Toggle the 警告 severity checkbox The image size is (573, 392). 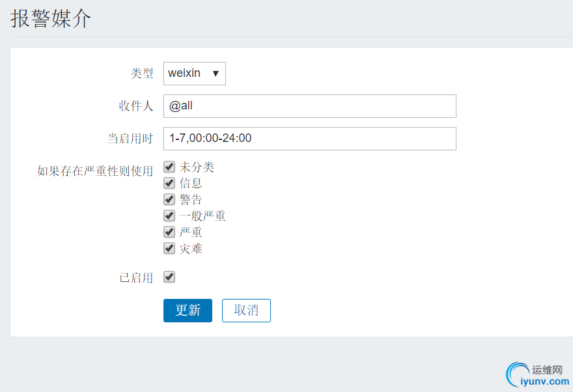click(x=169, y=199)
